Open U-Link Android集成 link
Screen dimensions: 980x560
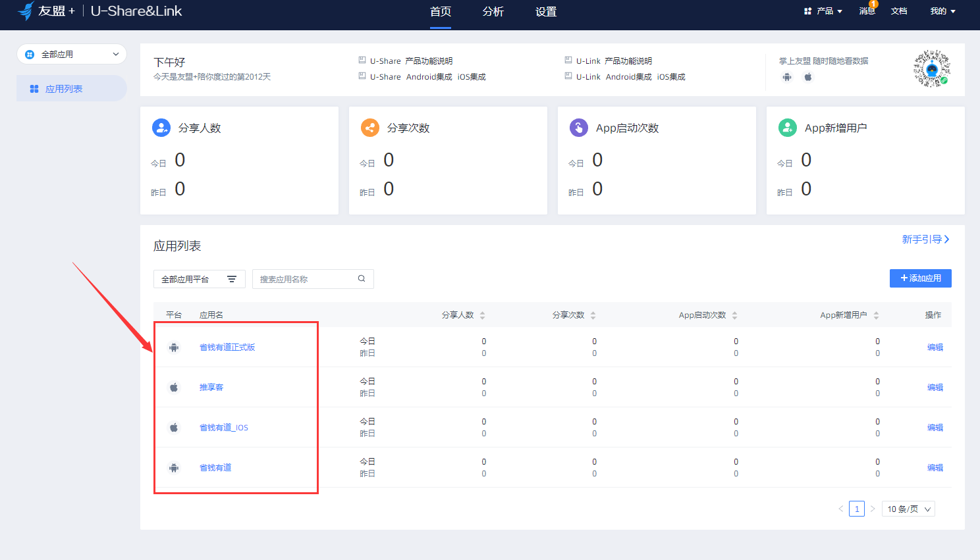coord(629,77)
